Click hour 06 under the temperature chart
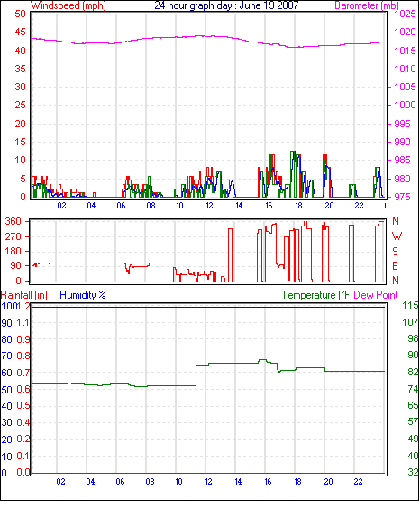This screenshot has width=420, height=508. (x=120, y=482)
